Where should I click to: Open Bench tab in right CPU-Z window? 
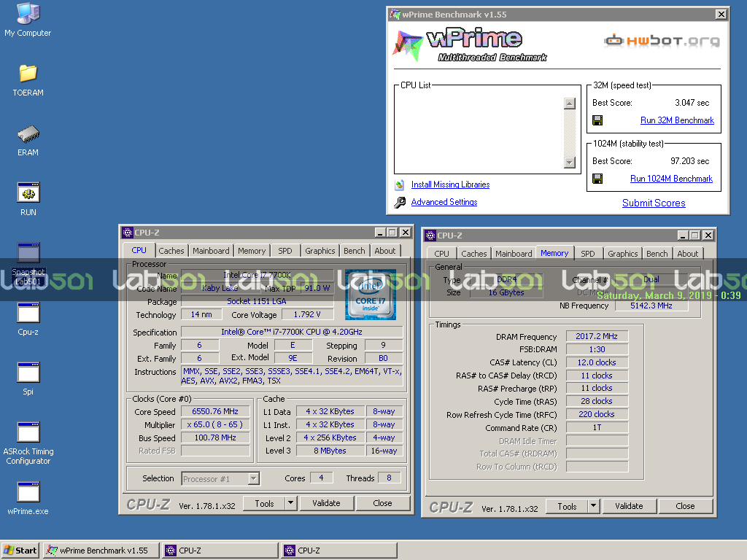(657, 254)
